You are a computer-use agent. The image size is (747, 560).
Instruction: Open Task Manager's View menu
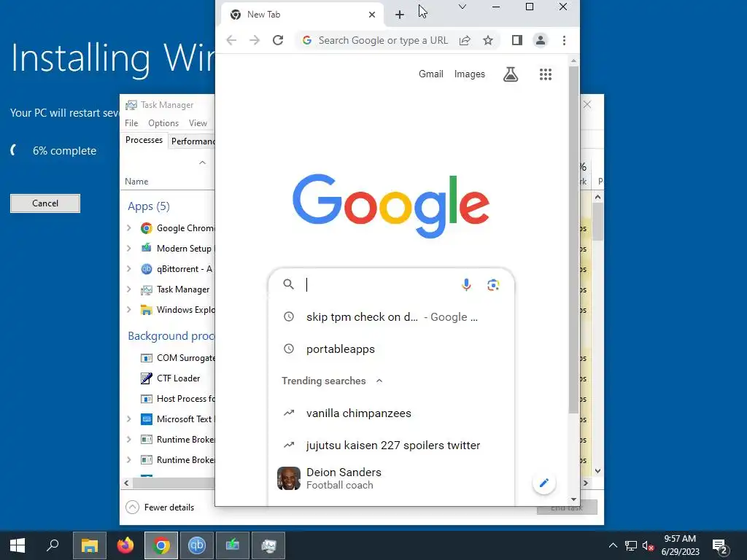click(x=198, y=123)
